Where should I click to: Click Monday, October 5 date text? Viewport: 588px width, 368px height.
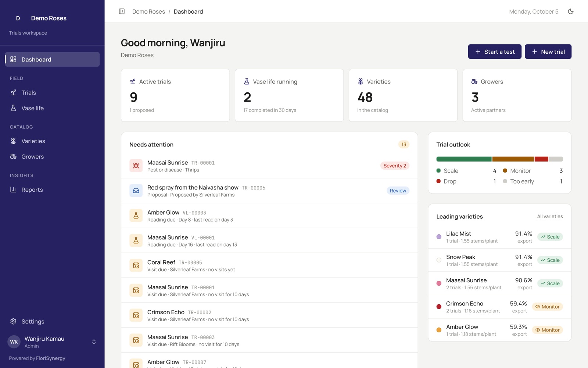tap(534, 11)
